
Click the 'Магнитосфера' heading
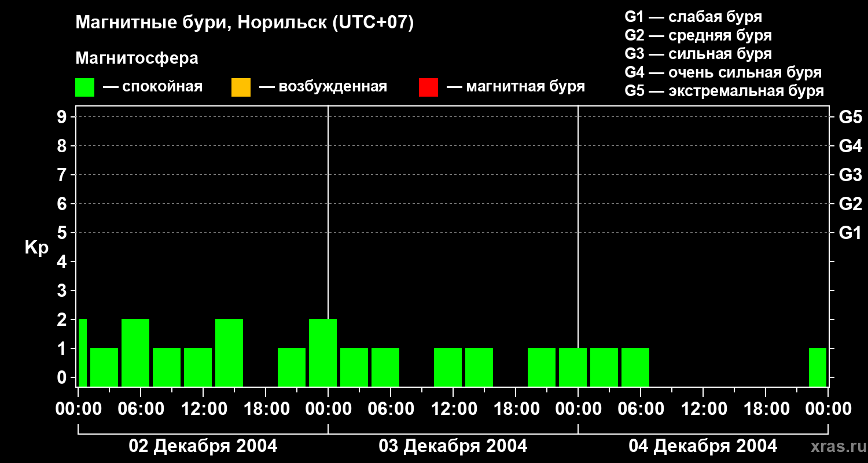(137, 58)
